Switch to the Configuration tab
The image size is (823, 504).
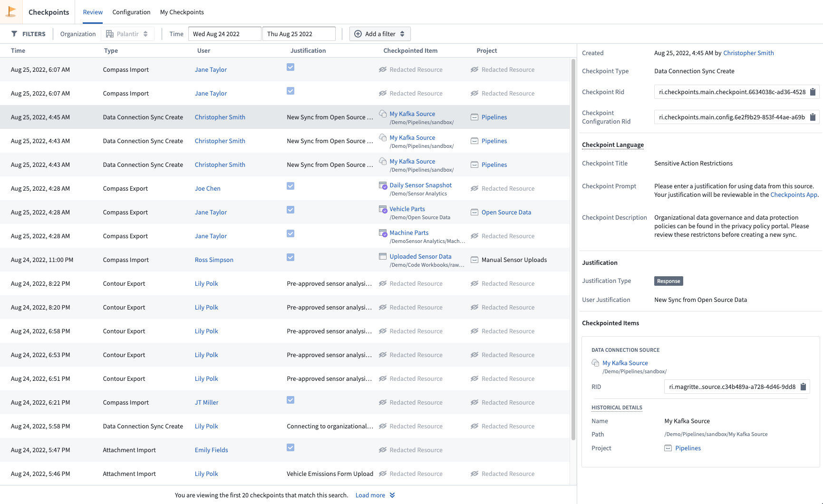131,12
